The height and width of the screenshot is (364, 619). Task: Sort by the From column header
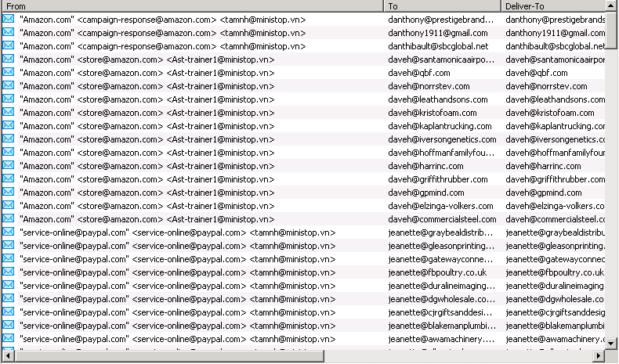[x=192, y=6]
